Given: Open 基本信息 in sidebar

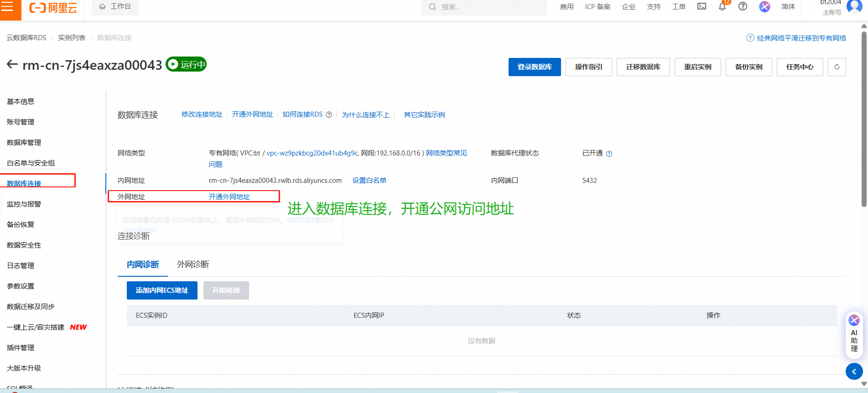Looking at the screenshot, I should point(21,102).
